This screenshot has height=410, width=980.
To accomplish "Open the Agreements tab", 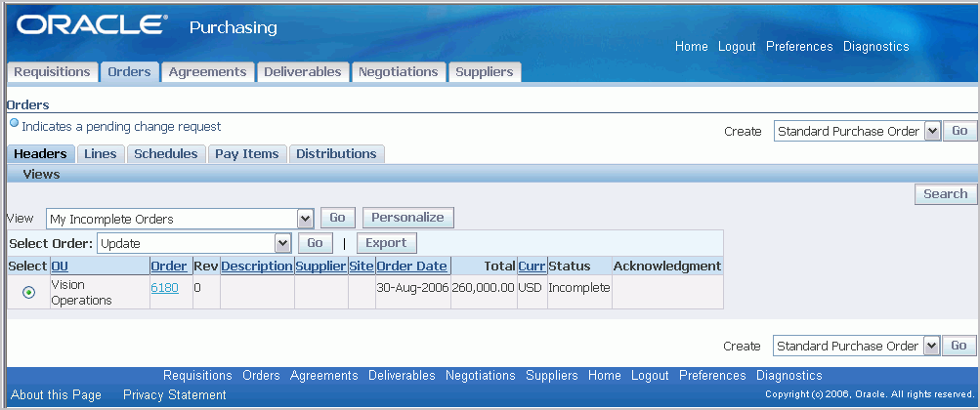I will (207, 72).
